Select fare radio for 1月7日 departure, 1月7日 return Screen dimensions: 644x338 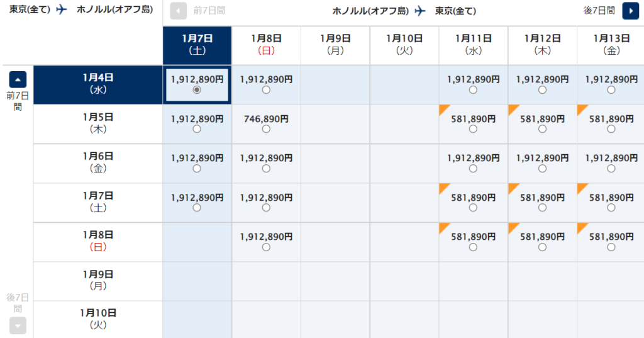[x=197, y=208]
